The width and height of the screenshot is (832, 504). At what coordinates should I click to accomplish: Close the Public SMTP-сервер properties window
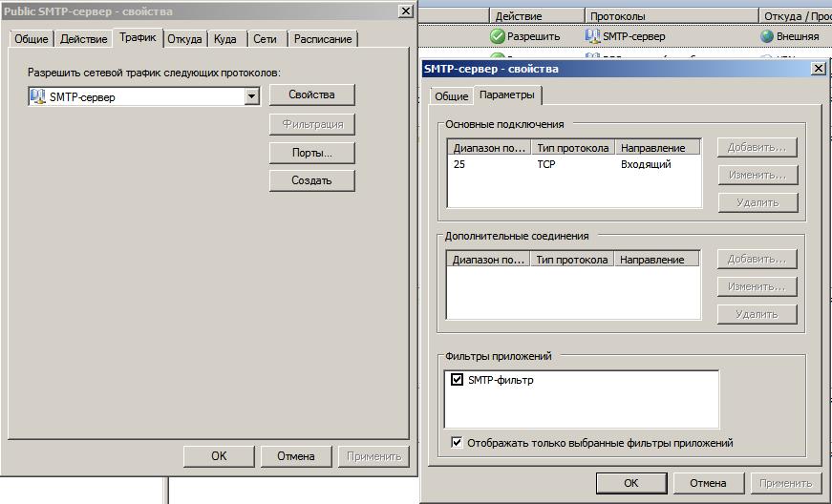406,10
